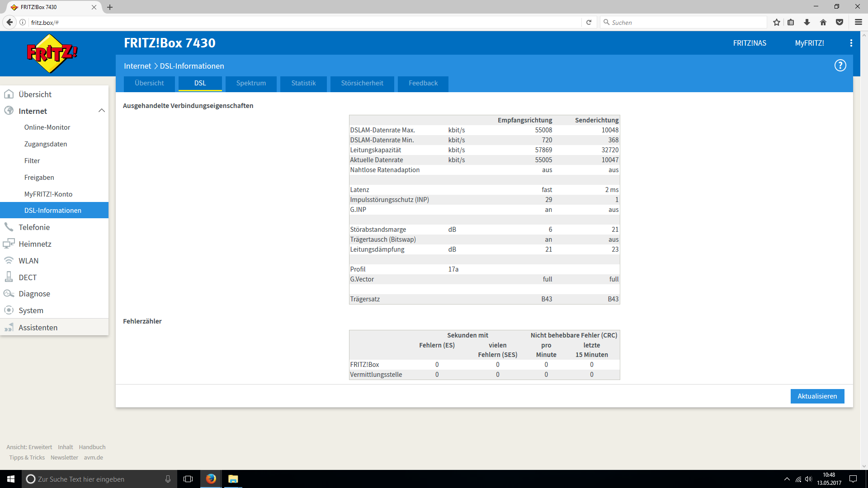Open a new browser tab with plus
Screen dimensions: 868x488
click(x=110, y=7)
